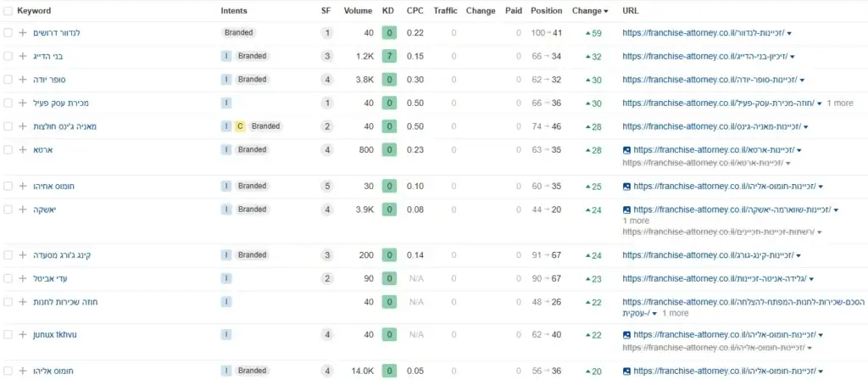Expand '1 more' URLs on מכירת עסק פעיל row
The width and height of the screenshot is (868, 380).
tap(840, 103)
